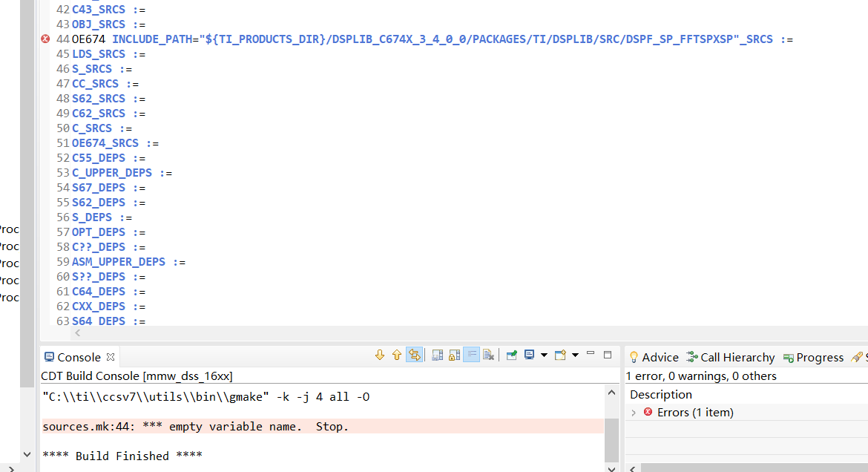This screenshot has height=472, width=868.
Task: Toggle Scroll Lock icon in Console toolbar
Action: point(455,355)
